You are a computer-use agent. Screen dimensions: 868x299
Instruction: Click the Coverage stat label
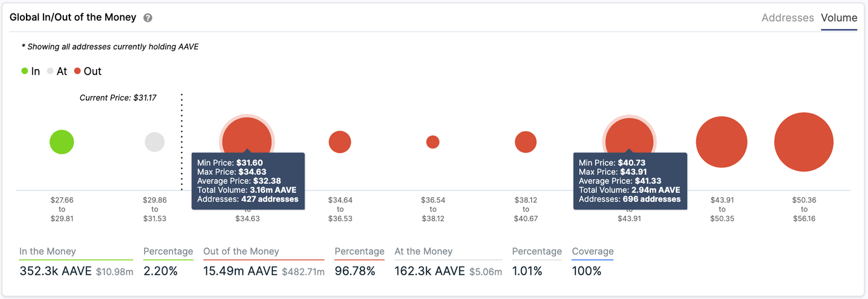[592, 252]
